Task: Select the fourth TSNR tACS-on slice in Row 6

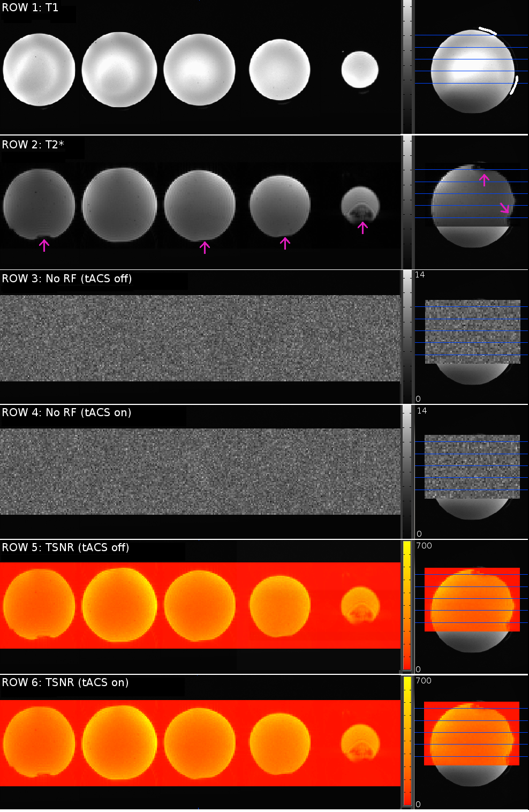Action: pos(279,743)
